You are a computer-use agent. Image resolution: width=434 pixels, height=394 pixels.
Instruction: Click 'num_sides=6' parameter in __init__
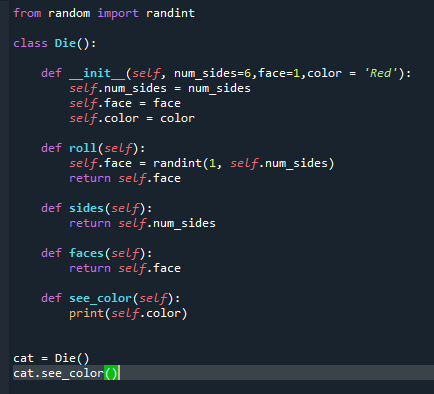coord(213,73)
